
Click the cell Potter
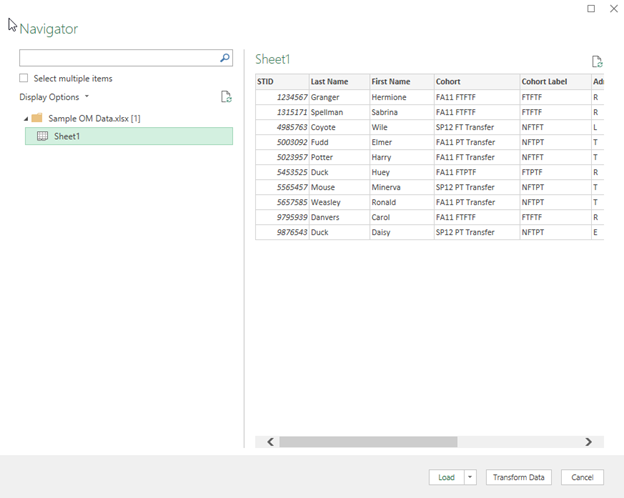339,157
